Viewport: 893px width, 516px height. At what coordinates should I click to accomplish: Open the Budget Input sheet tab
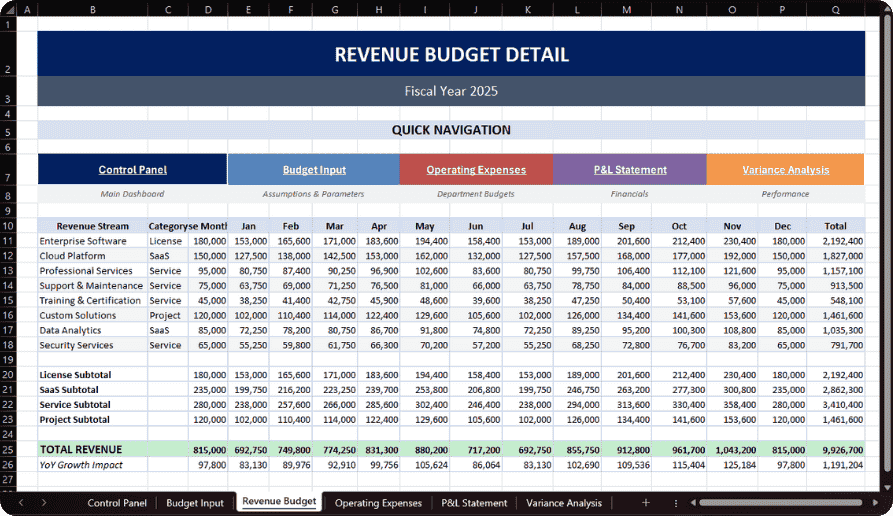pyautogui.click(x=195, y=503)
